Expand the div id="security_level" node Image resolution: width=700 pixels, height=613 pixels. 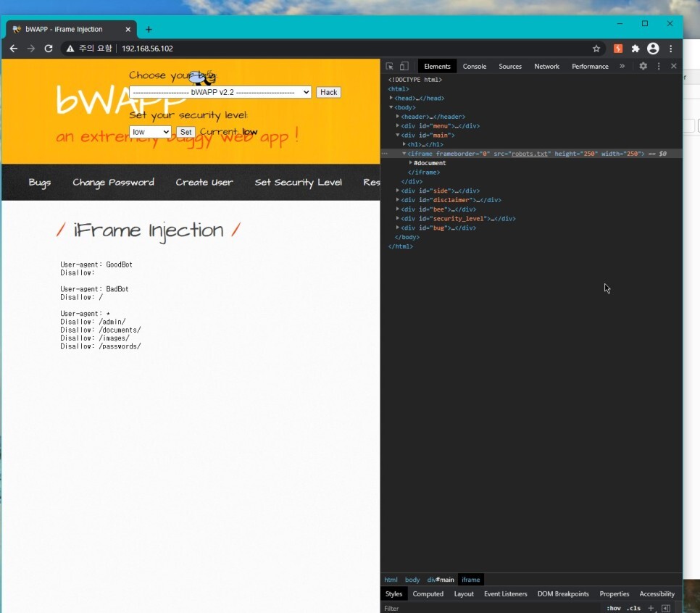click(x=398, y=218)
